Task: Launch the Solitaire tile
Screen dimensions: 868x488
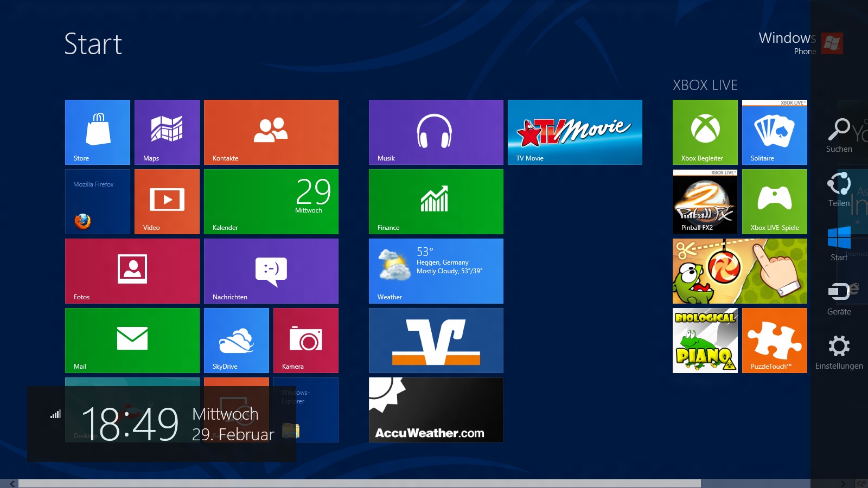Action: click(775, 132)
